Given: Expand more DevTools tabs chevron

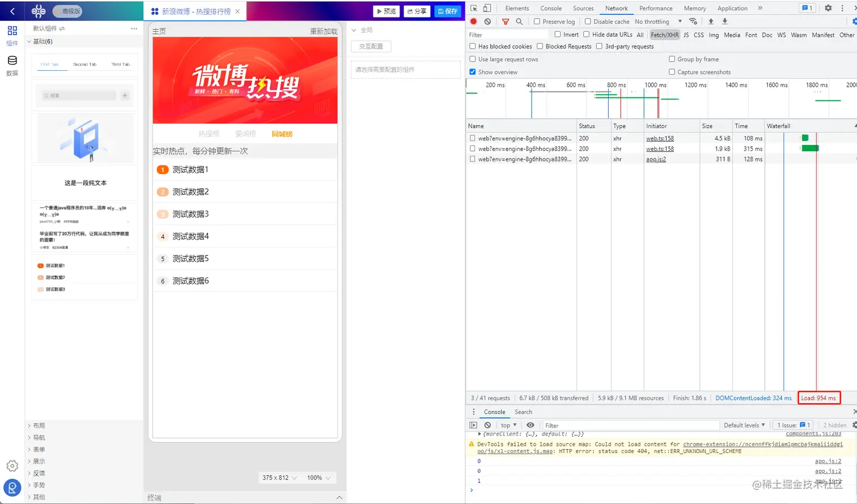Looking at the screenshot, I should pos(760,8).
